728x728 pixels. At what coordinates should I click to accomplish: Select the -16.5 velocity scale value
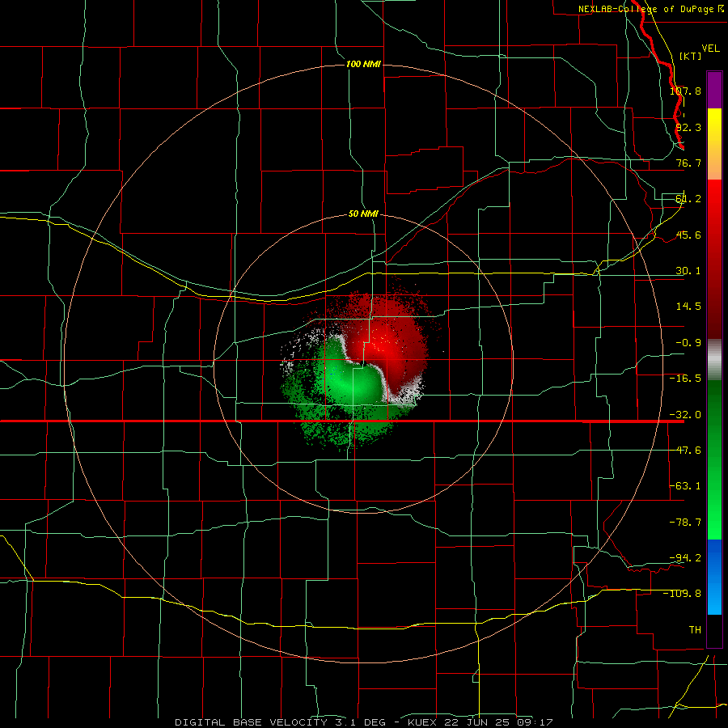coord(685,379)
